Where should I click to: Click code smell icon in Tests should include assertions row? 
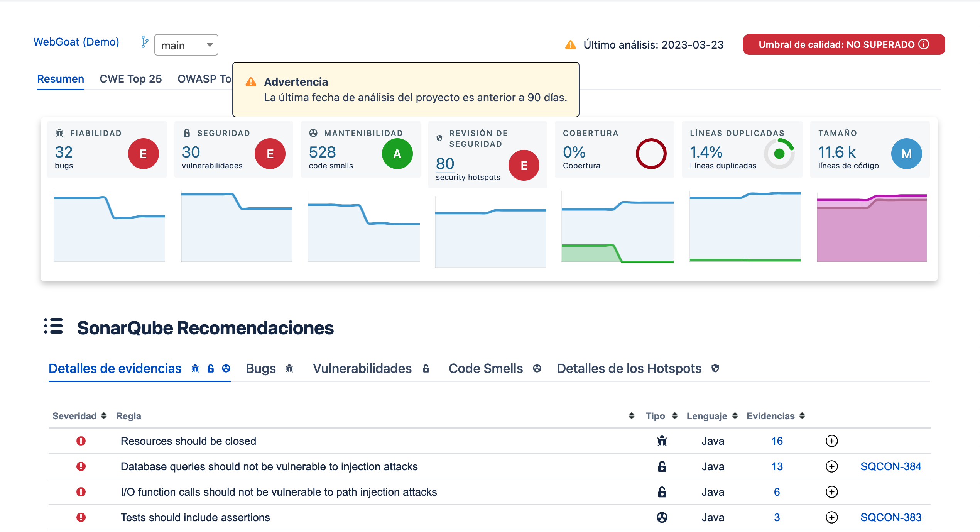[x=662, y=517]
